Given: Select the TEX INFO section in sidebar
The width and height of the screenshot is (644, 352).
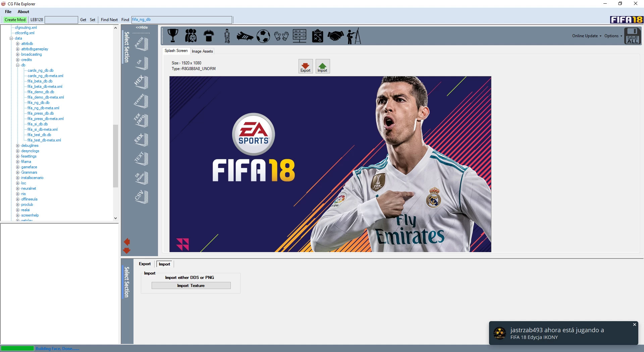Looking at the screenshot, I should tap(141, 120).
